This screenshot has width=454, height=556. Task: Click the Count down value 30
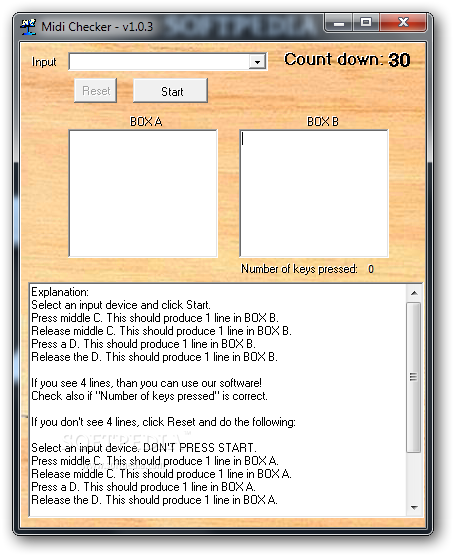pyautogui.click(x=399, y=60)
